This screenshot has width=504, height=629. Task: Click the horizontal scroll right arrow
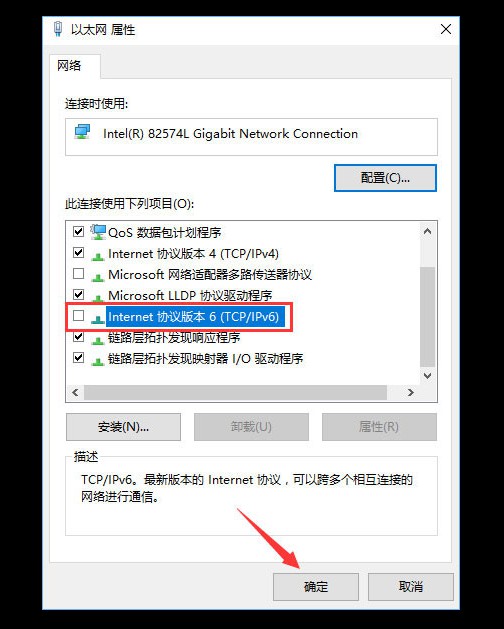pos(411,392)
